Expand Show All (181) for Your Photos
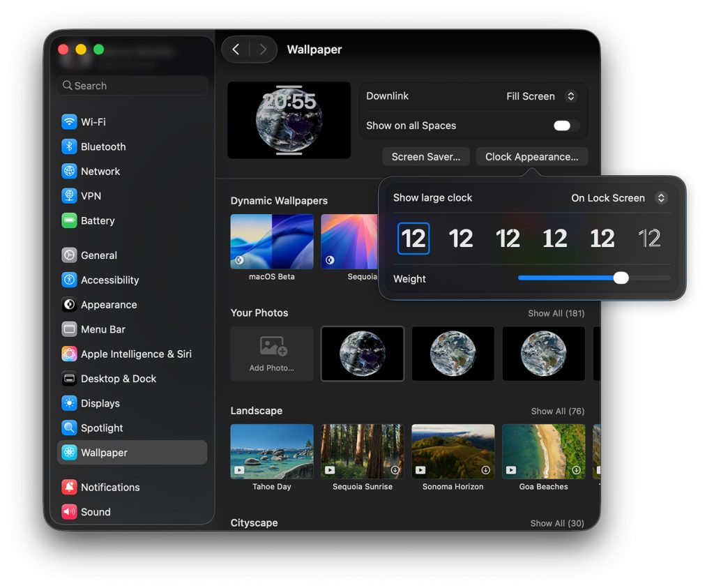The width and height of the screenshot is (714, 588). (x=556, y=313)
